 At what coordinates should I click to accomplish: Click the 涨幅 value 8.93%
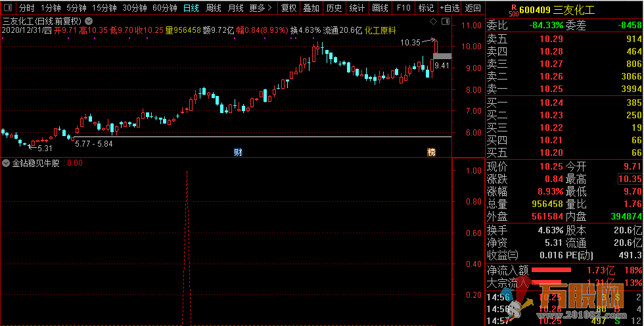tap(551, 191)
